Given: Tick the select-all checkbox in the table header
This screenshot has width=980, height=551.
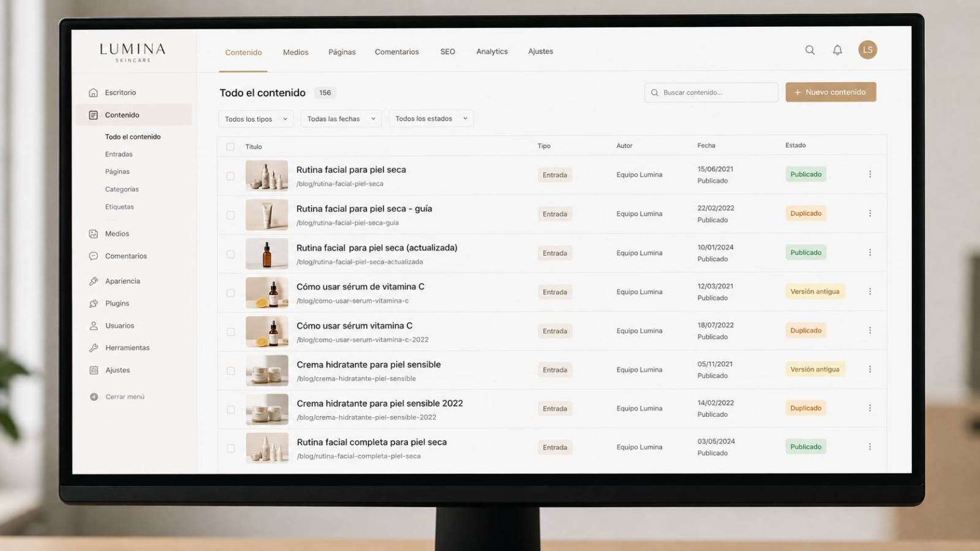Looking at the screenshot, I should (x=230, y=147).
